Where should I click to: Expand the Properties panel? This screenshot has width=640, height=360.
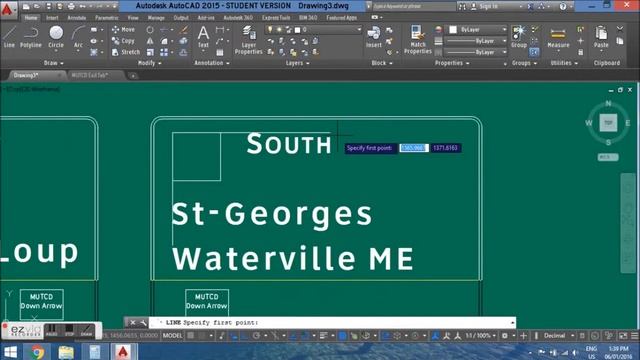(x=452, y=63)
